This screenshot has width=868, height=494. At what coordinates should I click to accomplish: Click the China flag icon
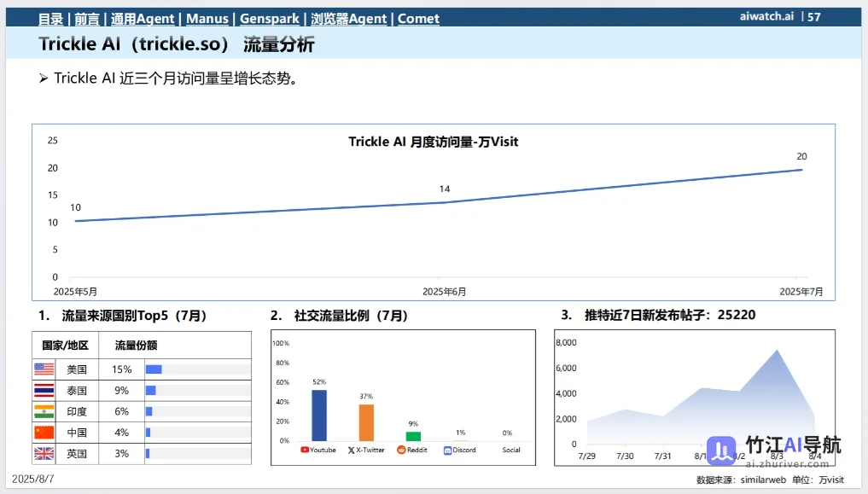(44, 433)
